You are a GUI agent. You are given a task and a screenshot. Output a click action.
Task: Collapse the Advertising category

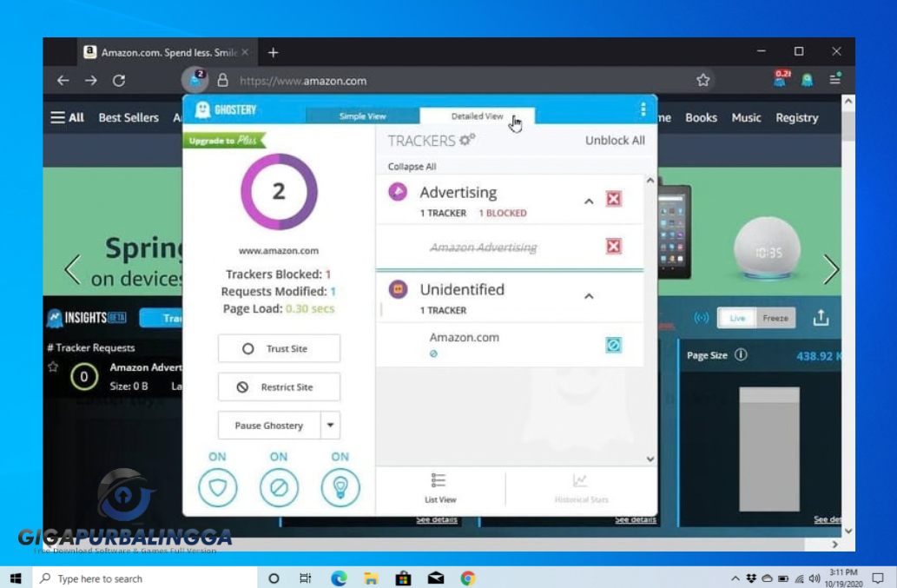click(589, 202)
